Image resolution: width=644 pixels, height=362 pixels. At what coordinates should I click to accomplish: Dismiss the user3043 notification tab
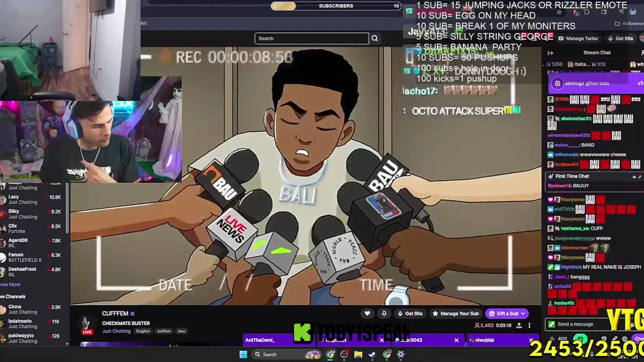pos(456,340)
